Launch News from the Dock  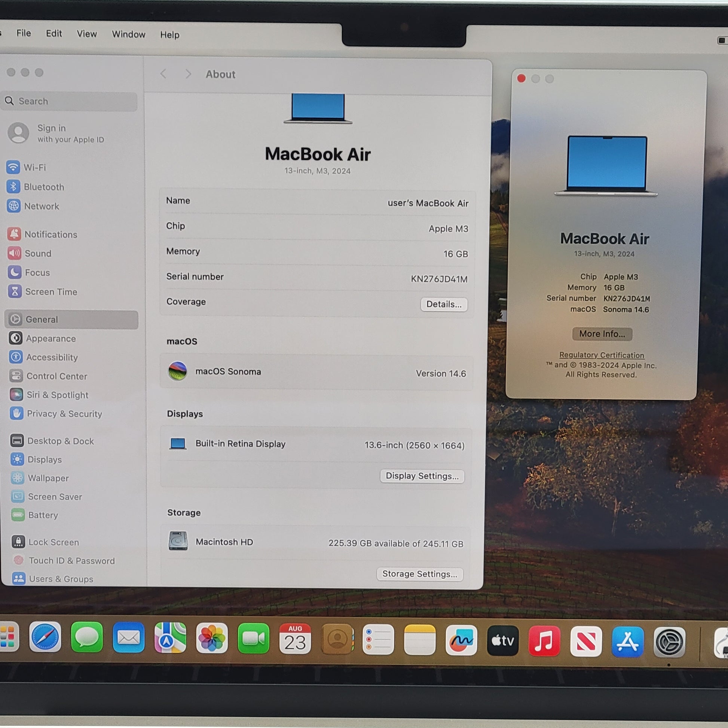point(586,641)
